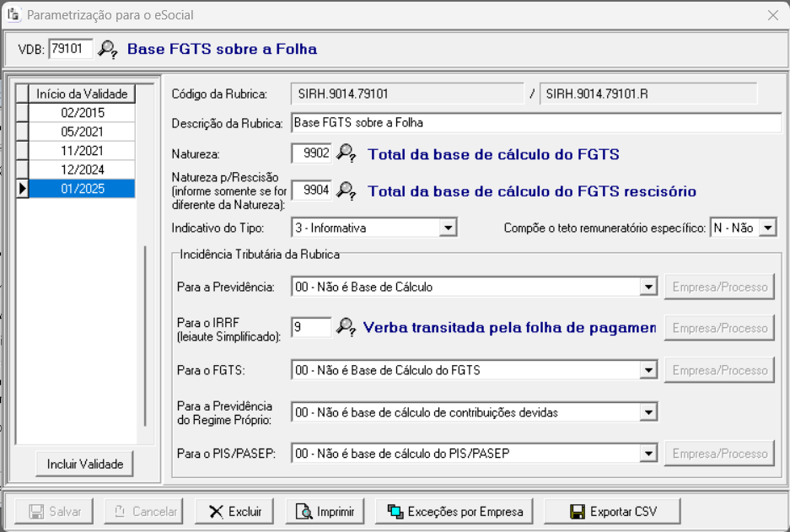Expand the Para o PIS/PASEP dropdown
The width and height of the screenshot is (790, 532).
pyautogui.click(x=648, y=454)
